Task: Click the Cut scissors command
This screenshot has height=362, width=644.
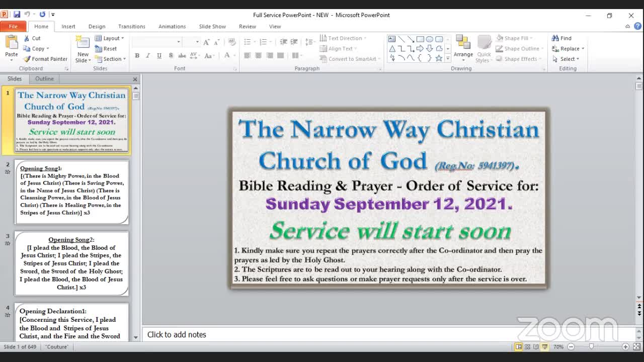Action: (x=32, y=38)
